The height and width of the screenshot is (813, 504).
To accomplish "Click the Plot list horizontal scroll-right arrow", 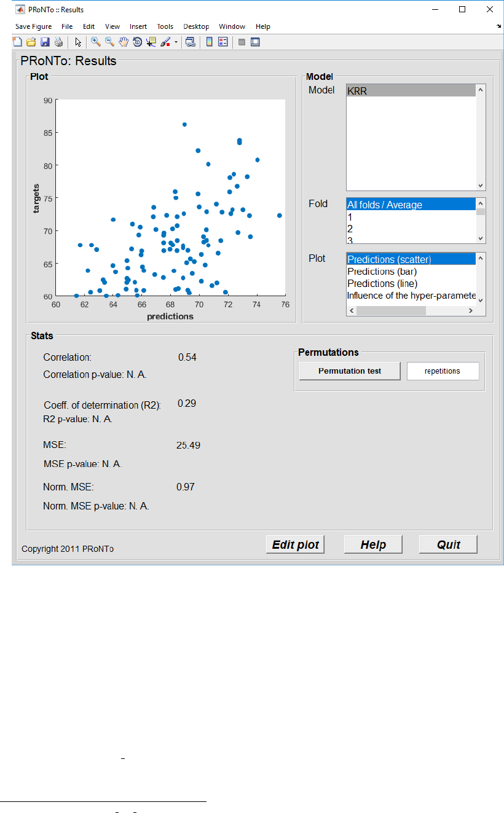I will click(471, 311).
